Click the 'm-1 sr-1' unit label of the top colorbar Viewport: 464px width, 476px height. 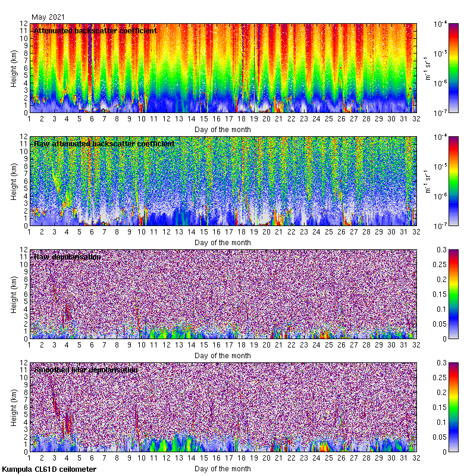coord(428,68)
